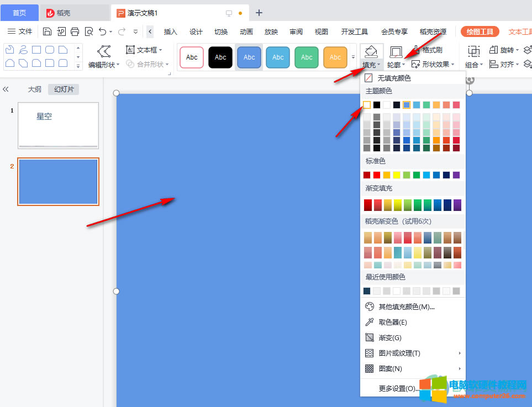The height and width of the screenshot is (407, 532).
Task: Click Other Fill Colors (其他填充颜色) option
Action: tap(406, 306)
